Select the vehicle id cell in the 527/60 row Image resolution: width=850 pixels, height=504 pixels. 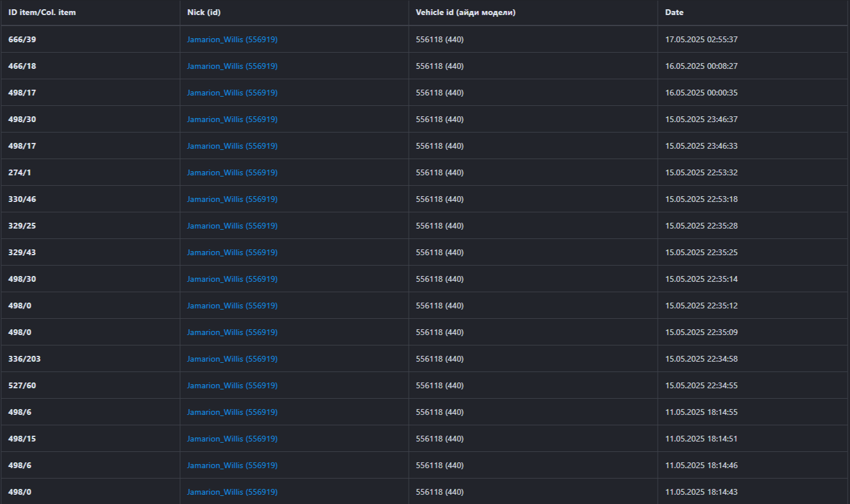[x=439, y=385]
